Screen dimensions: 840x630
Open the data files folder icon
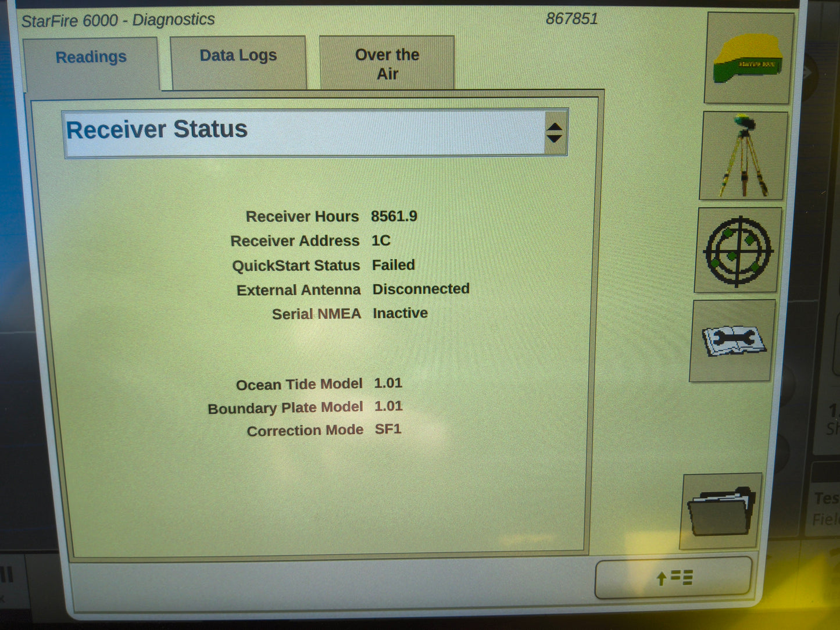721,510
